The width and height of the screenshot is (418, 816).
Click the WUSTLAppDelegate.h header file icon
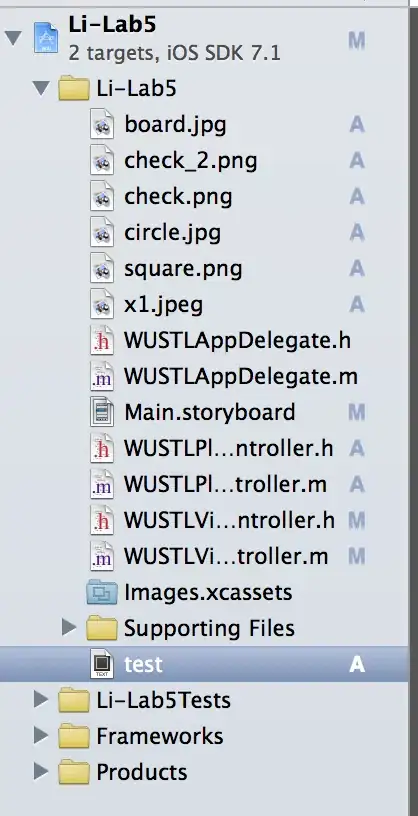(102, 340)
